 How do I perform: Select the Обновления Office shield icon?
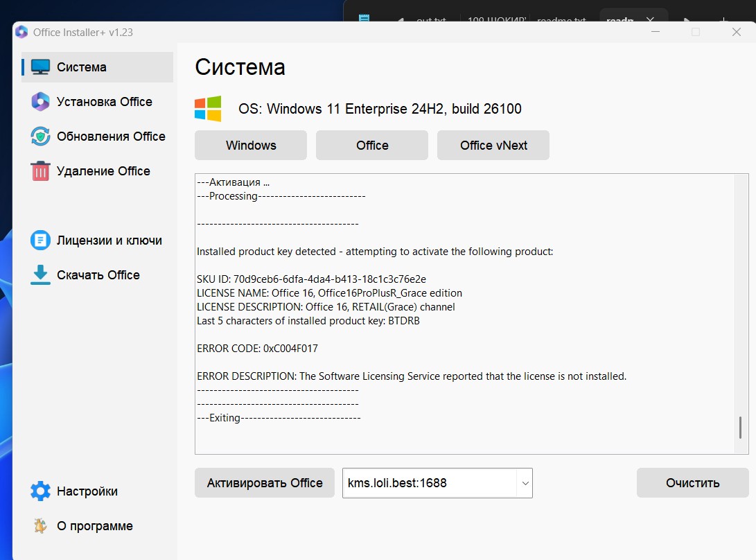(41, 137)
